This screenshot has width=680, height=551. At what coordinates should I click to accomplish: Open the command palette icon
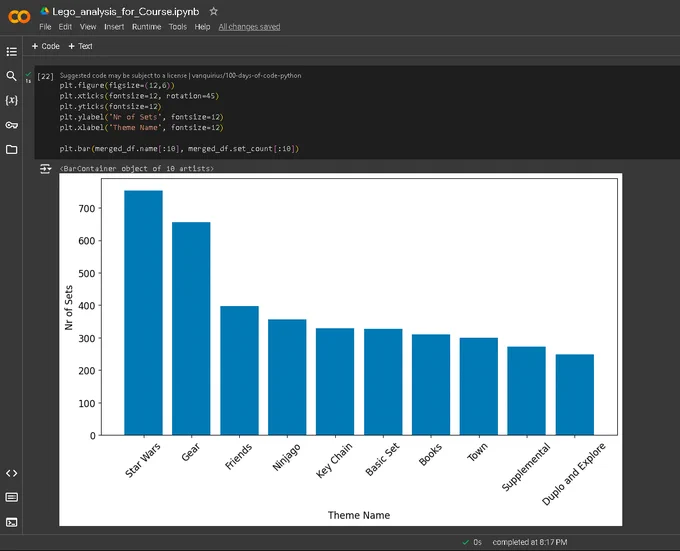click(x=11, y=497)
